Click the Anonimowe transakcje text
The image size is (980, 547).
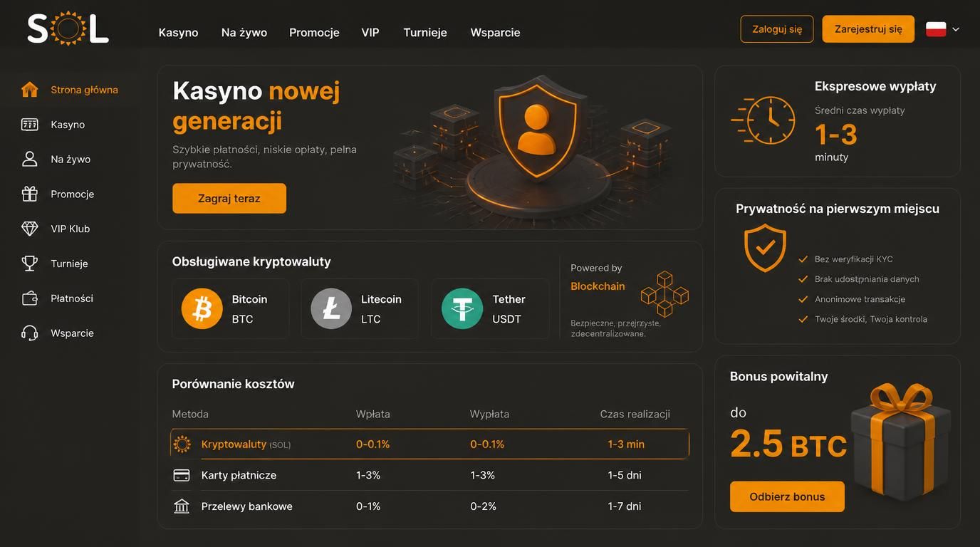[860, 299]
